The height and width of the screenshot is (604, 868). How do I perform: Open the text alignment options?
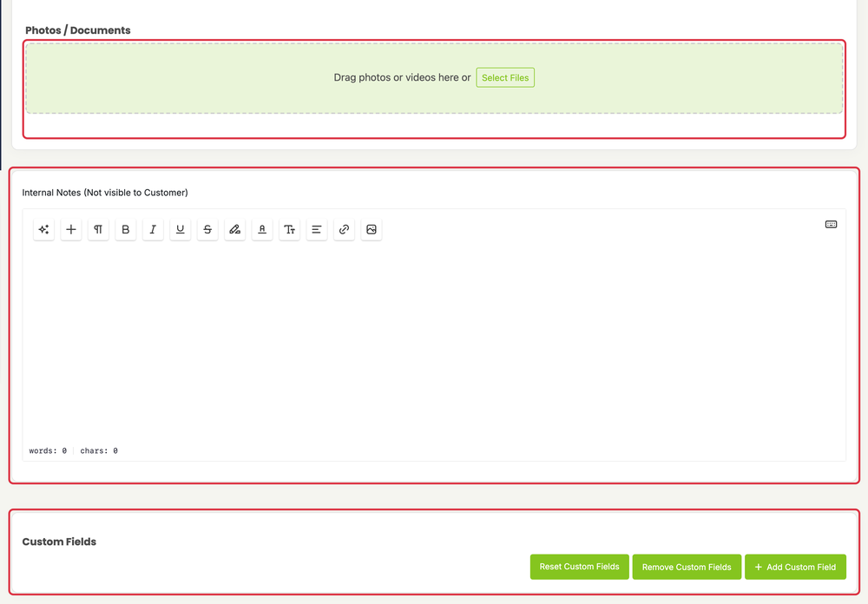tap(317, 229)
